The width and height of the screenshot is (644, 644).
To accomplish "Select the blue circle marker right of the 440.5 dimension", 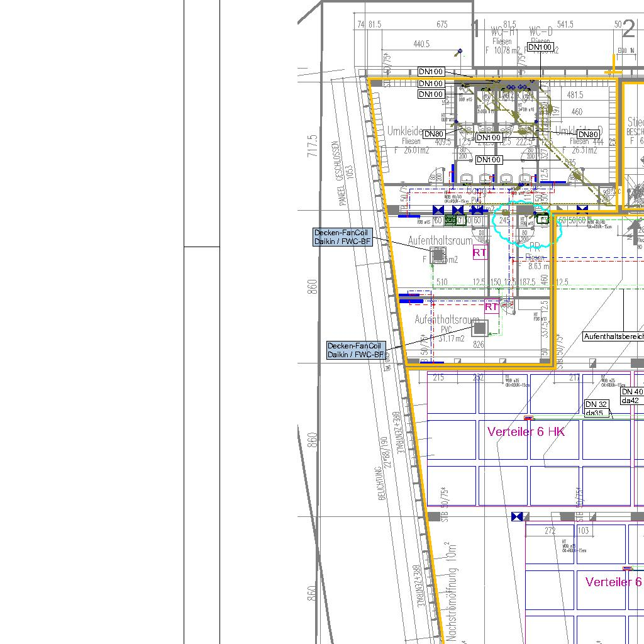I will (x=460, y=51).
